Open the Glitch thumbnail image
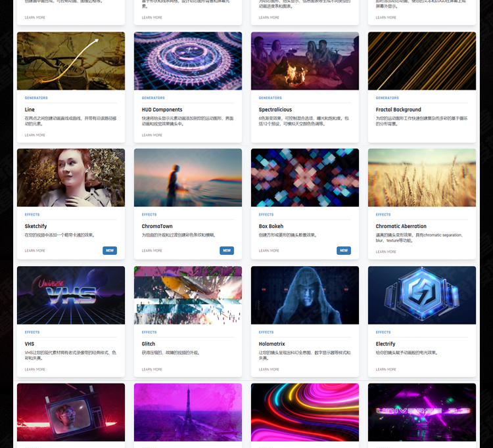Viewport: 493px width, 448px height. [188, 296]
